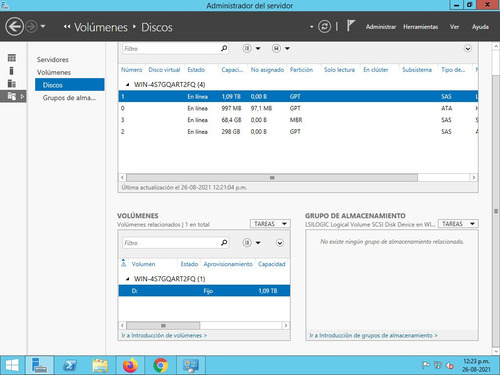The height and width of the screenshot is (375, 500).
Task: Sort disks by Estado column
Action: click(196, 70)
